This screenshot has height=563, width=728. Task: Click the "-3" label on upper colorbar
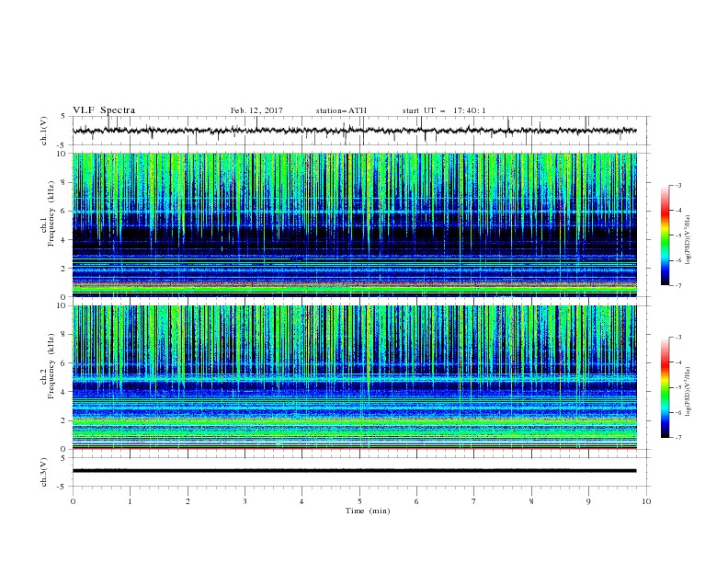[x=677, y=185]
